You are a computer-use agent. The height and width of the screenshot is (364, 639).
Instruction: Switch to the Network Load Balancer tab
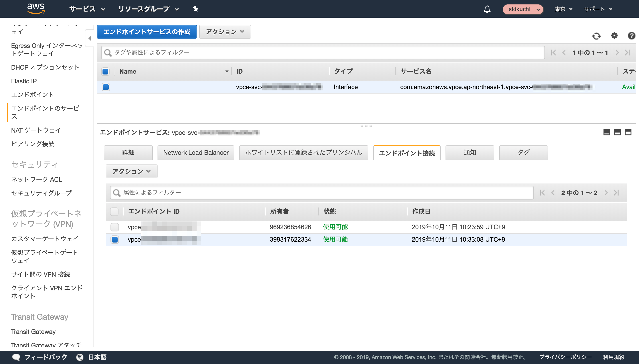pos(195,152)
